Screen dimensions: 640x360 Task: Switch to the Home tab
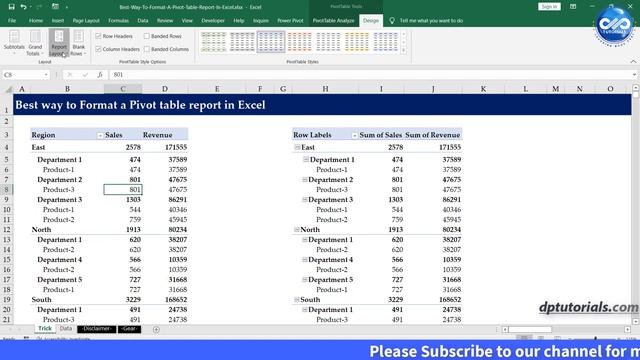click(36, 20)
